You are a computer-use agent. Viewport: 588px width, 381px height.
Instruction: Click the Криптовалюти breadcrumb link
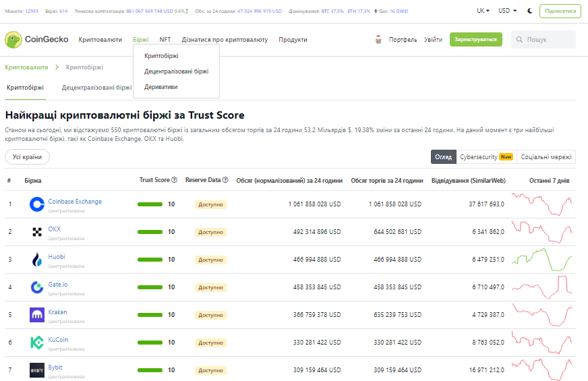tap(26, 67)
